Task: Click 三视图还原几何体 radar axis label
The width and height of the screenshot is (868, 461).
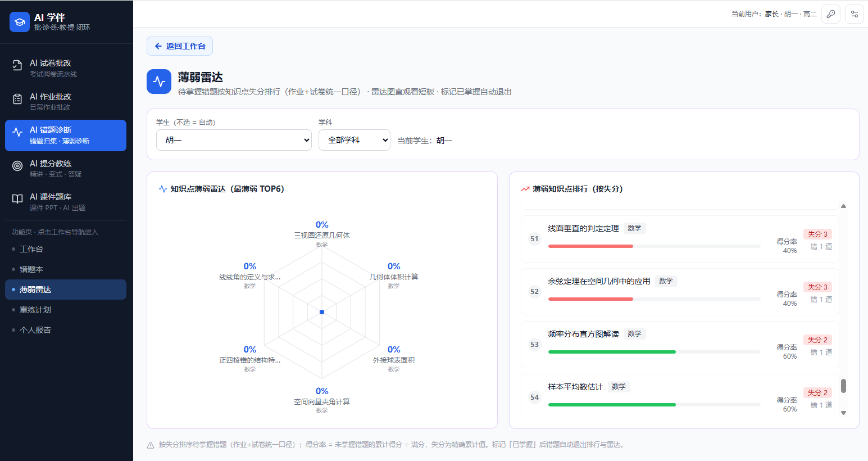Action: [x=322, y=236]
